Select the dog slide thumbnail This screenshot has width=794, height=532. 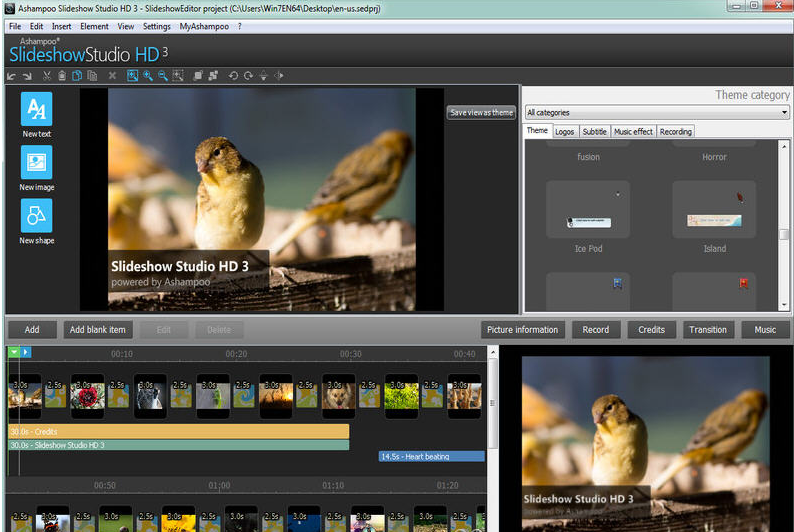tap(339, 396)
